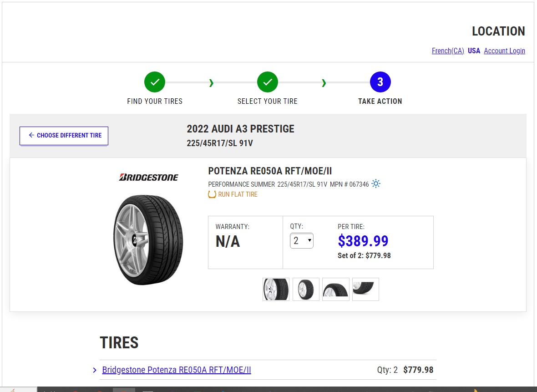
Task: Switch language to French(CA)
Action: pos(448,51)
